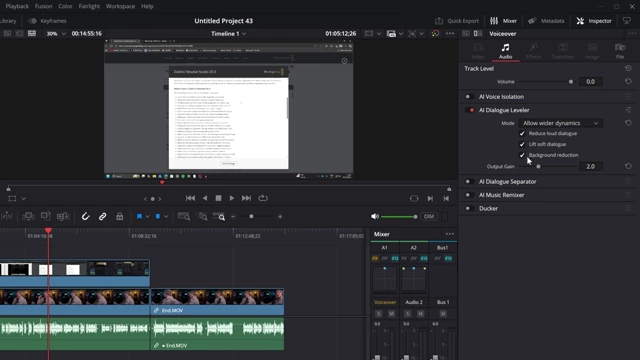This screenshot has width=640, height=360.
Task: Jump to the last frame
Action: coord(246,198)
